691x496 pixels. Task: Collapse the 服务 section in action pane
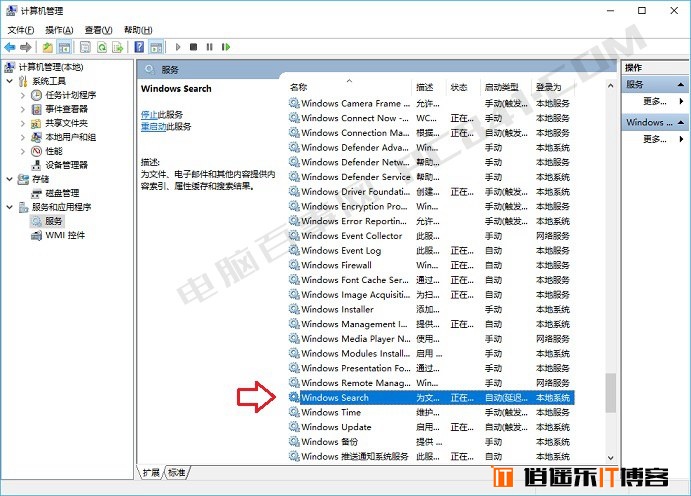coord(681,84)
